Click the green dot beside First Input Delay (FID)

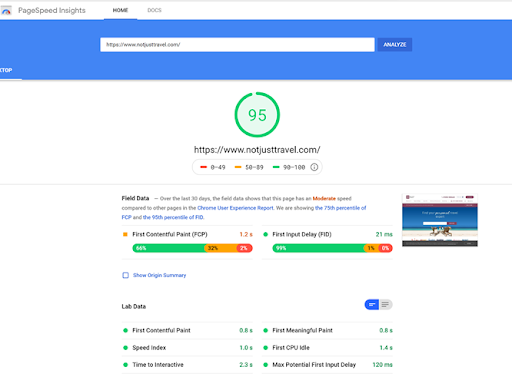(x=266, y=234)
